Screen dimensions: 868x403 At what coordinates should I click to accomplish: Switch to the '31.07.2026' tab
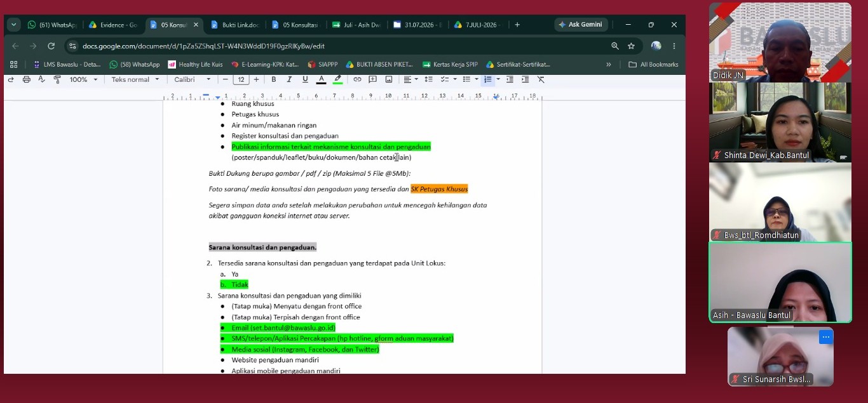417,25
